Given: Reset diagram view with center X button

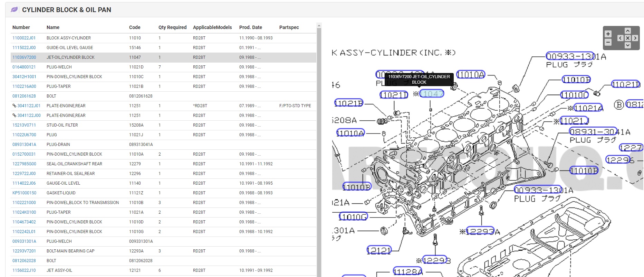Looking at the screenshot, I should pyautogui.click(x=628, y=38).
